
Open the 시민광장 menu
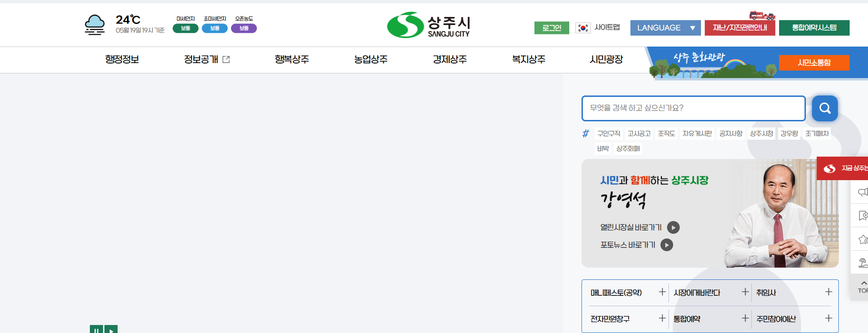pos(606,59)
